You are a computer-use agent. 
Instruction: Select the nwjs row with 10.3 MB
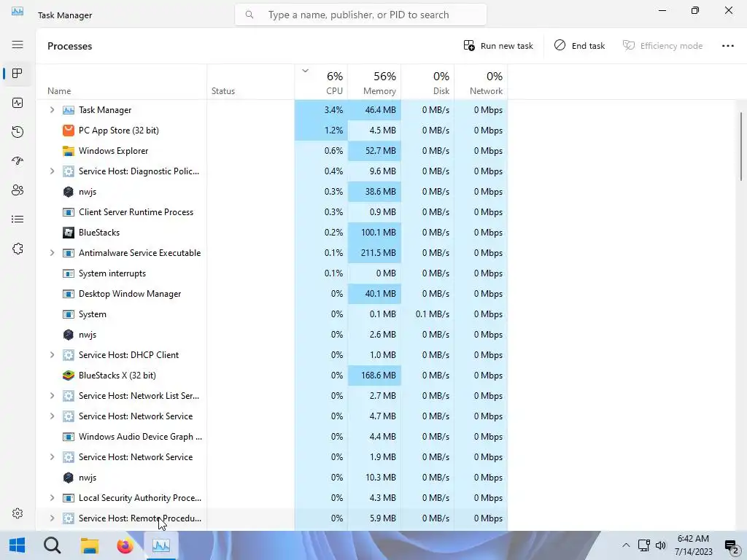click(x=271, y=478)
